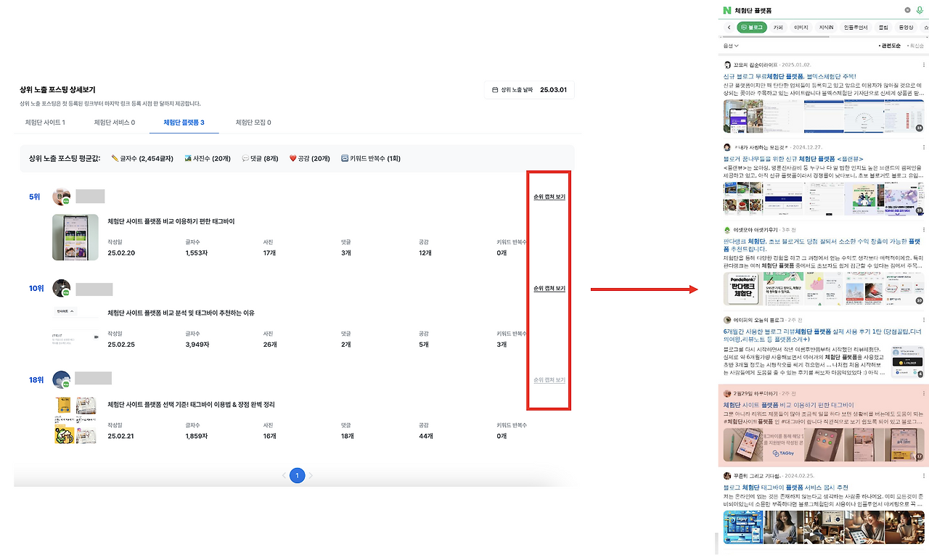
Task: Go to next page with right arrow
Action: tap(311, 476)
